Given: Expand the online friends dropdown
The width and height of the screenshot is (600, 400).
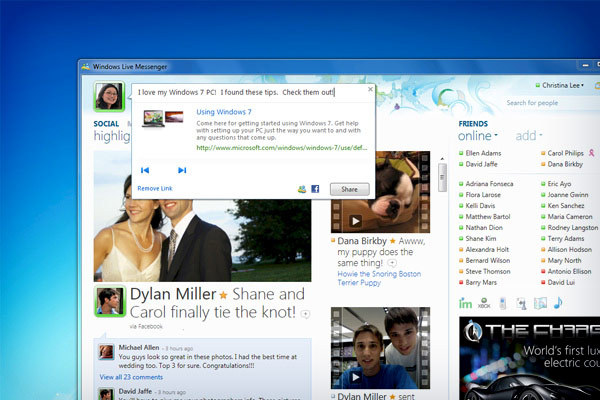Looking at the screenshot, I should [478, 135].
